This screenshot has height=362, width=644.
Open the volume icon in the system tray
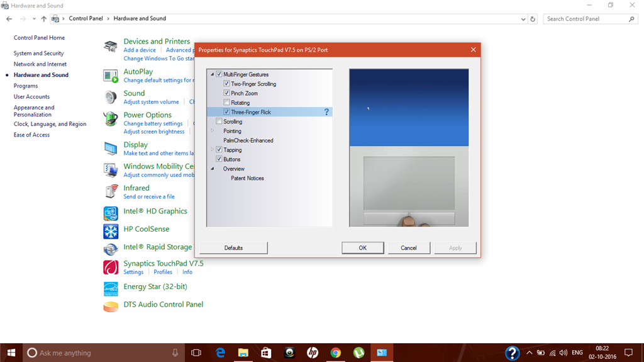click(x=563, y=353)
